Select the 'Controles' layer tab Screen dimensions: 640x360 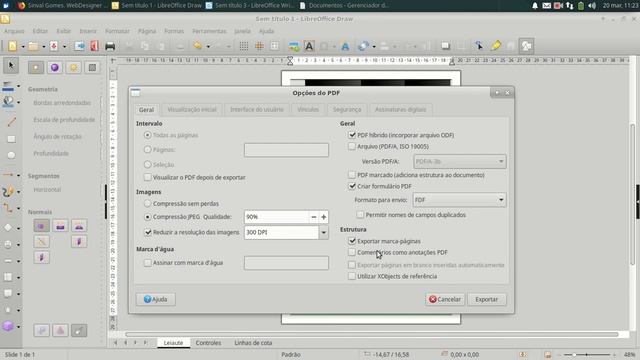point(208,343)
